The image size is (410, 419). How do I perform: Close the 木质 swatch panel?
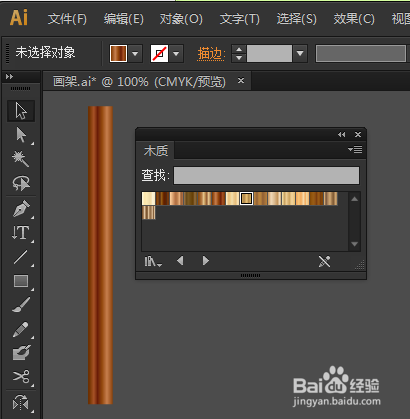click(x=358, y=134)
